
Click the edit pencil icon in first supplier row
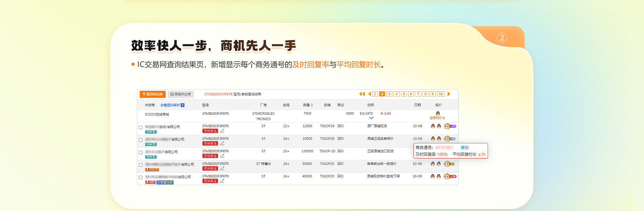(222, 131)
